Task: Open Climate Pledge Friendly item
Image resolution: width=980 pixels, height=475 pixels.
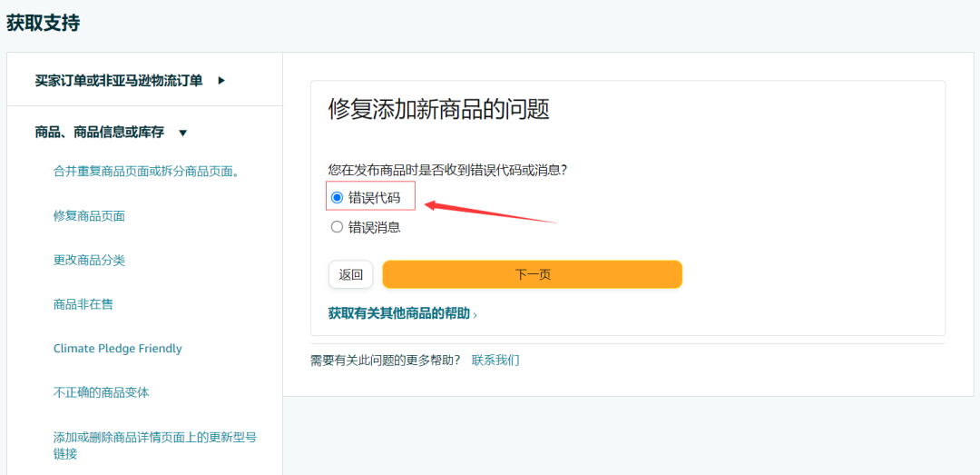Action: point(117,349)
